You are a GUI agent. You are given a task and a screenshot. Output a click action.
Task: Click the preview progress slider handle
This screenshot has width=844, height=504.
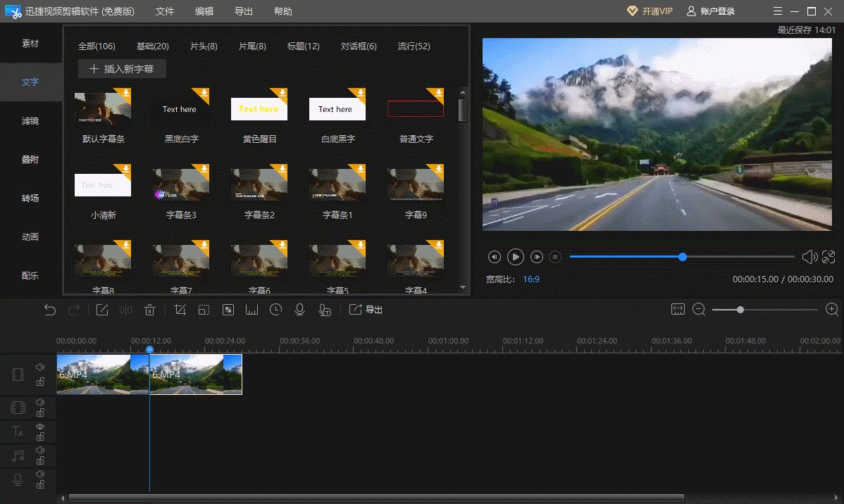pyautogui.click(x=683, y=257)
